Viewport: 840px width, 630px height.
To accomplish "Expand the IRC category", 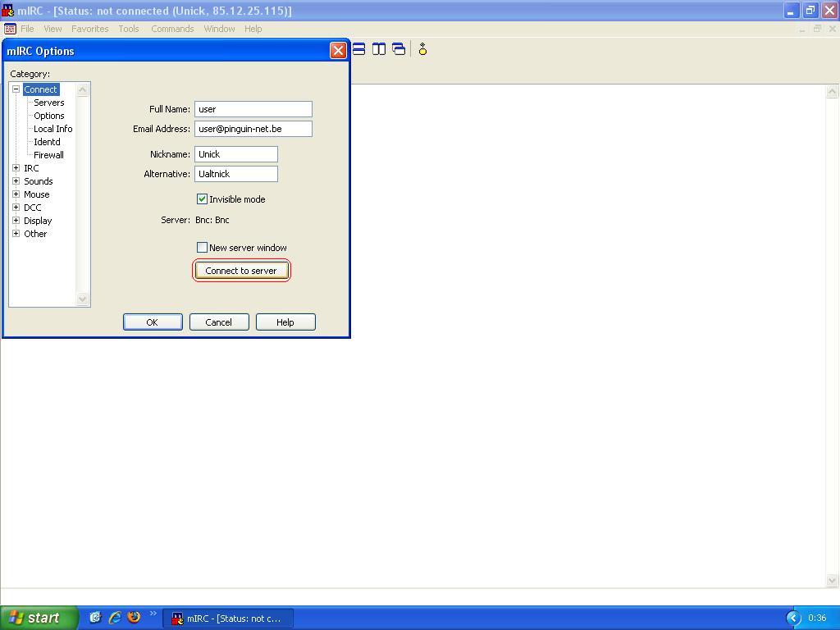I will [16, 168].
